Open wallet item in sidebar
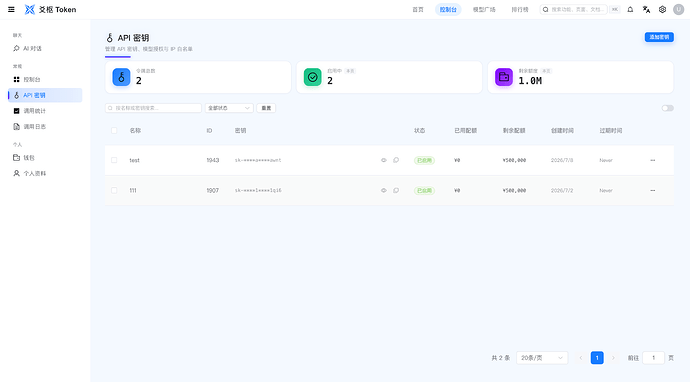 click(x=45, y=158)
